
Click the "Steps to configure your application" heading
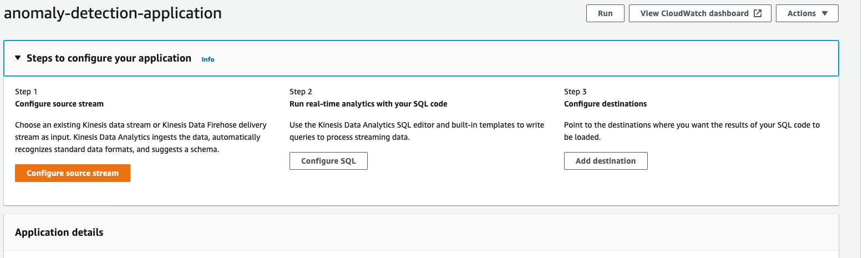[x=109, y=58]
